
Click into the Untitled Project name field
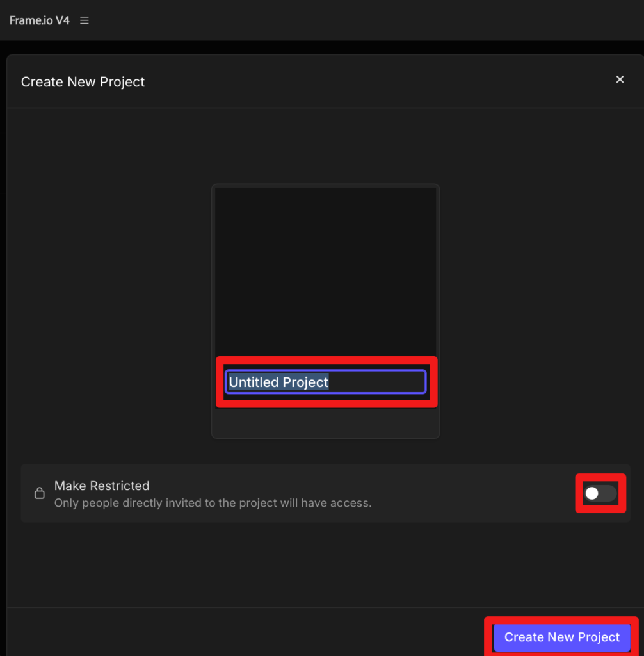[325, 382]
